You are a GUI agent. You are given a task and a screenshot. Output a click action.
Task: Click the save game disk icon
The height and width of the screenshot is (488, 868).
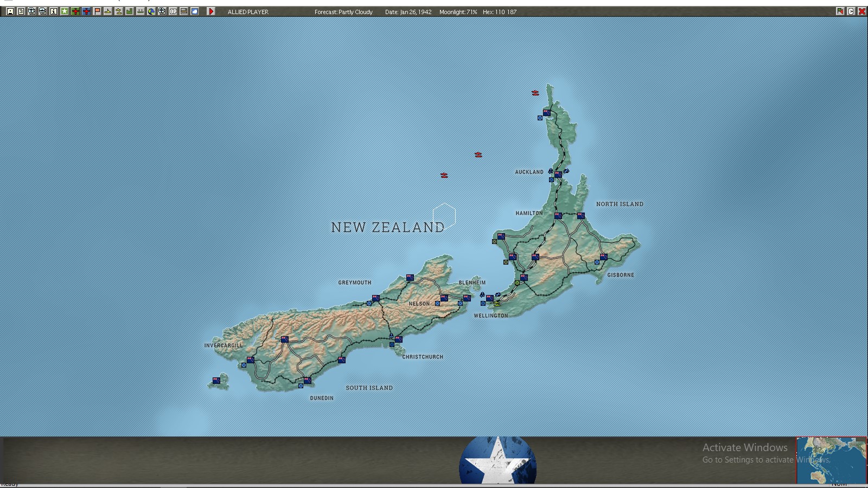[x=10, y=11]
